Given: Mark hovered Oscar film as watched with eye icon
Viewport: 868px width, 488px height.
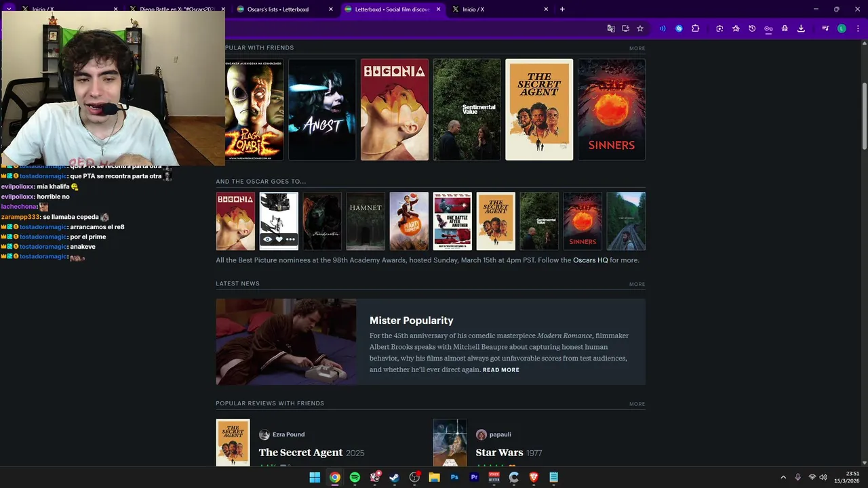Looking at the screenshot, I should point(268,239).
